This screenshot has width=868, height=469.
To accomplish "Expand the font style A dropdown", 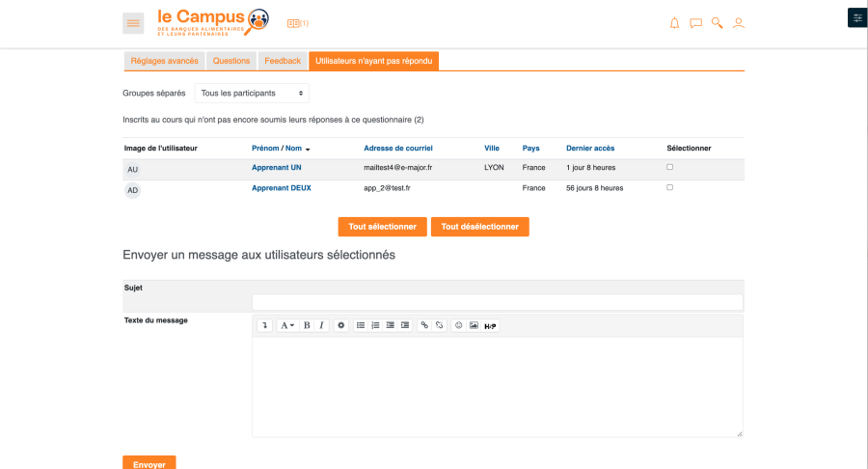I will coord(287,325).
